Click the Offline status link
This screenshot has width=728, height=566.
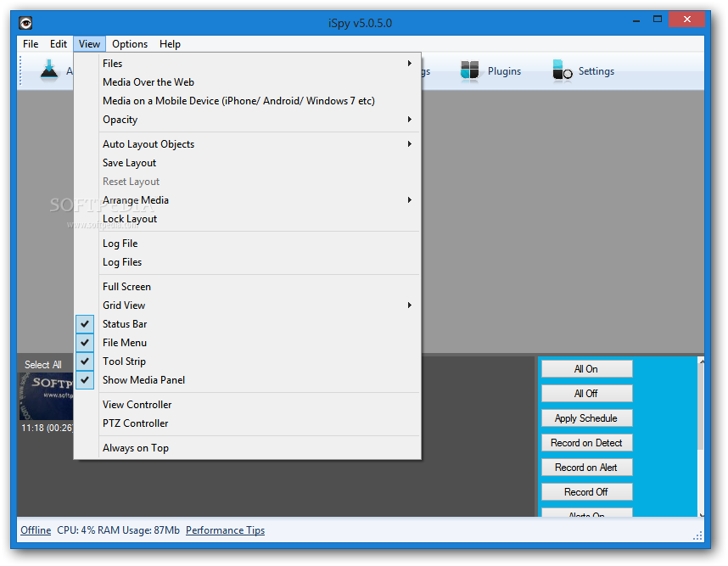[x=36, y=530]
